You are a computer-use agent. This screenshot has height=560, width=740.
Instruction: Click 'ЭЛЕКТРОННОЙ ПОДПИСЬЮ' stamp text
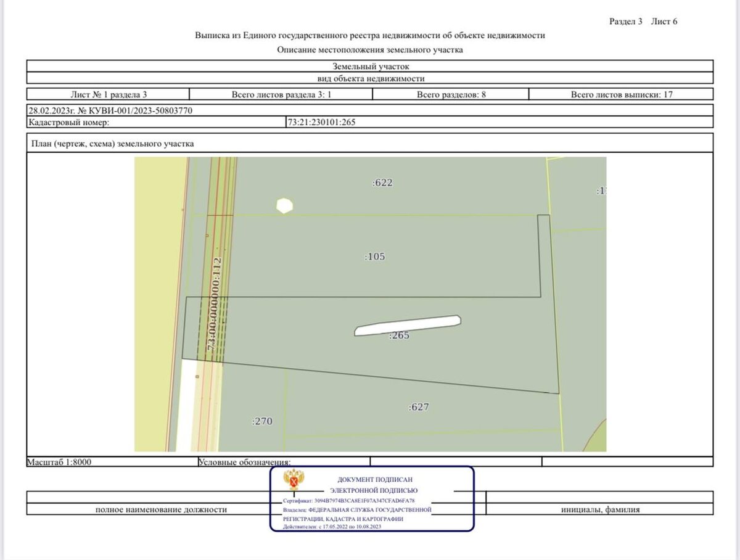pos(374,490)
